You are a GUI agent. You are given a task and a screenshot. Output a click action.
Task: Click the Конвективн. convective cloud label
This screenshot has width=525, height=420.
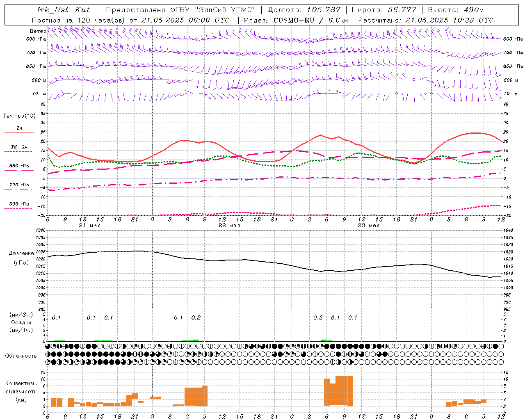click(21, 383)
